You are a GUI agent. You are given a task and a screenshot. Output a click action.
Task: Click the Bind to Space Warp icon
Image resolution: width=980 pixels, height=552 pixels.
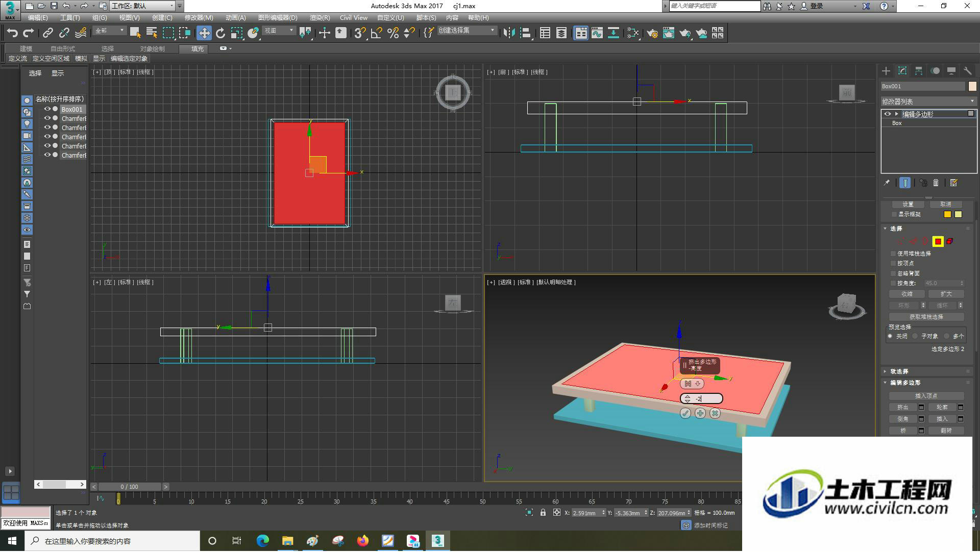(x=81, y=33)
